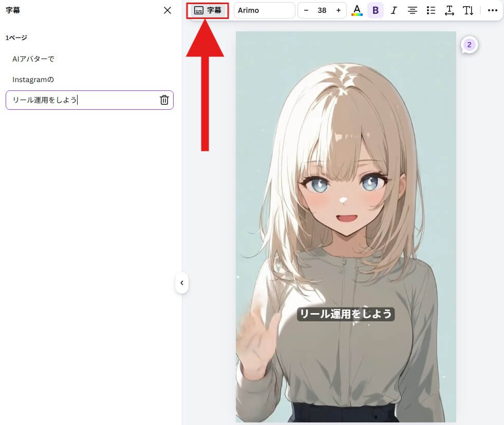
Task: Open the comment bubble showing 2
Action: [469, 45]
